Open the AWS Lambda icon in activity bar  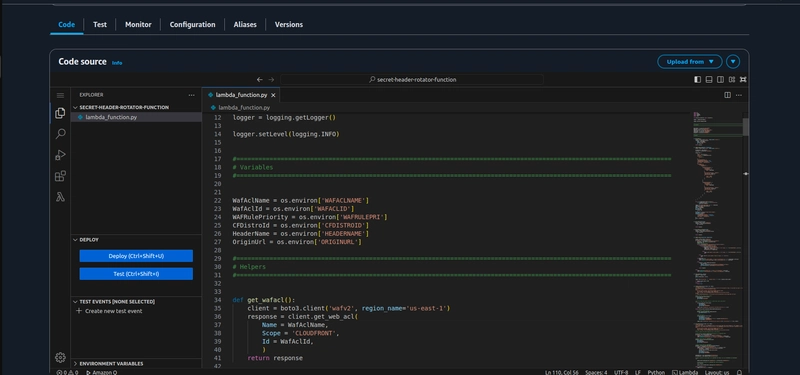pos(60,197)
